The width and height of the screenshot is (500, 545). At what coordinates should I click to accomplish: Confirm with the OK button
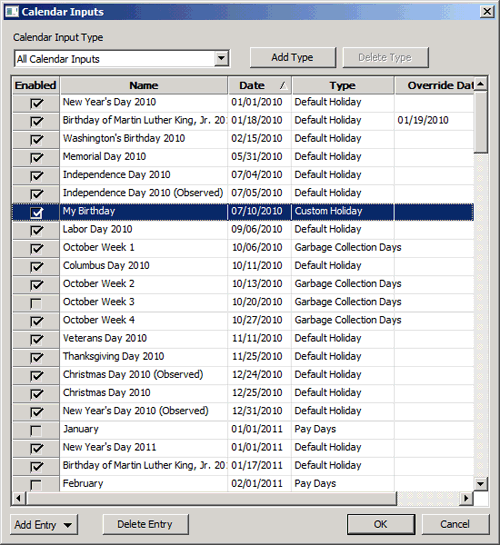pos(380,524)
